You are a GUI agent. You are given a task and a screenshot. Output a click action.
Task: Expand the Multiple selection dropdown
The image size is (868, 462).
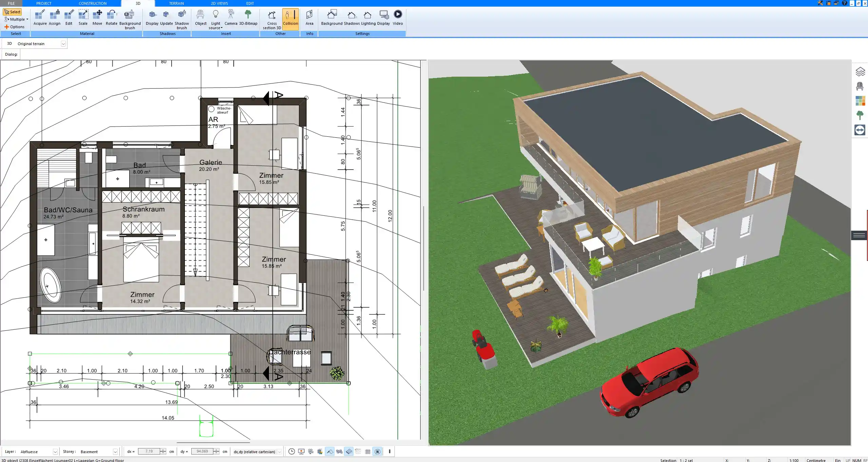[x=28, y=19]
